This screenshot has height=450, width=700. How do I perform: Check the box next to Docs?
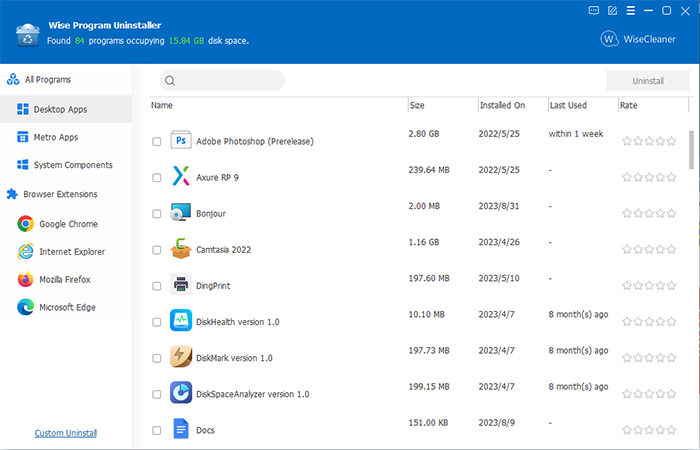tap(156, 430)
